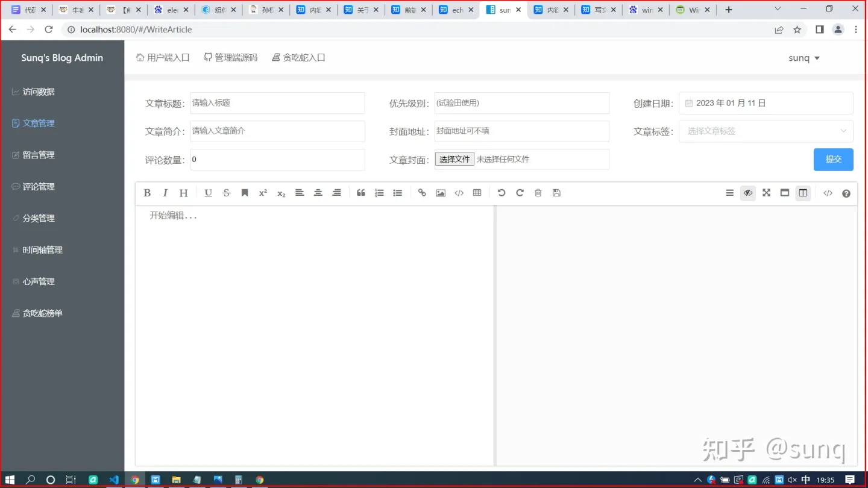The width and height of the screenshot is (868, 488).
Task: Toggle strikethrough formatting
Action: [226, 193]
